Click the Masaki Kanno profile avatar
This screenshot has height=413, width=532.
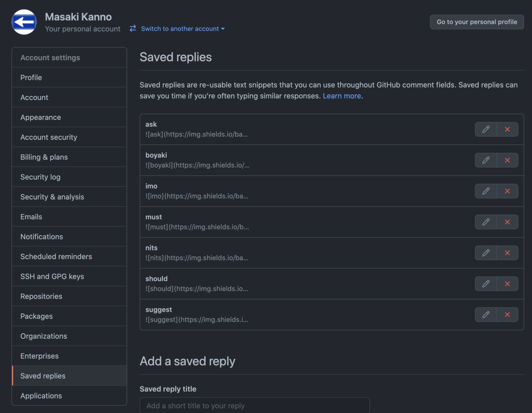click(x=24, y=22)
